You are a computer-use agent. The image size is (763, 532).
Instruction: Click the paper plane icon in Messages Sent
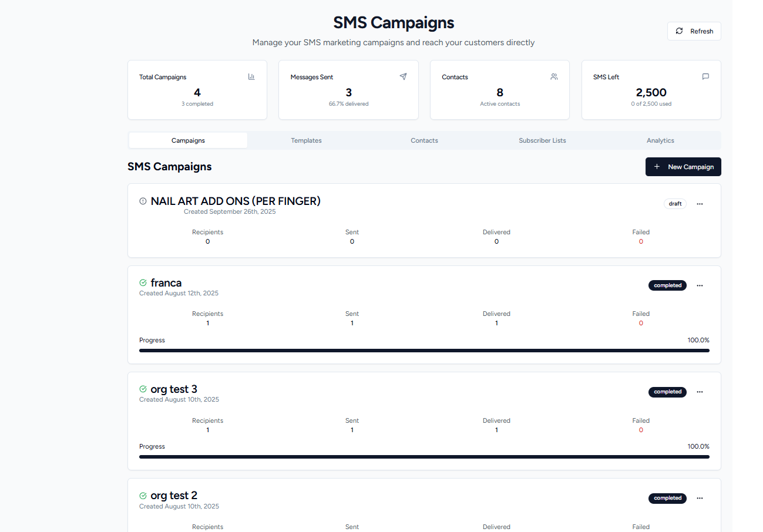click(x=403, y=77)
